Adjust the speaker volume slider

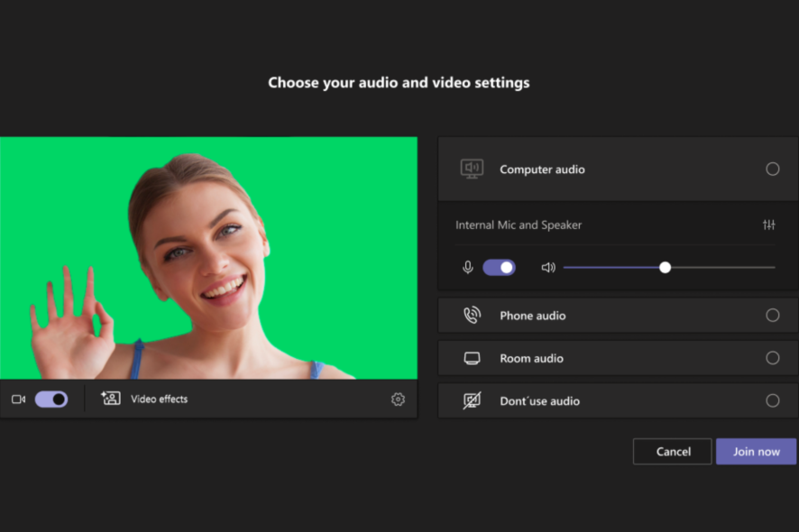coord(665,267)
